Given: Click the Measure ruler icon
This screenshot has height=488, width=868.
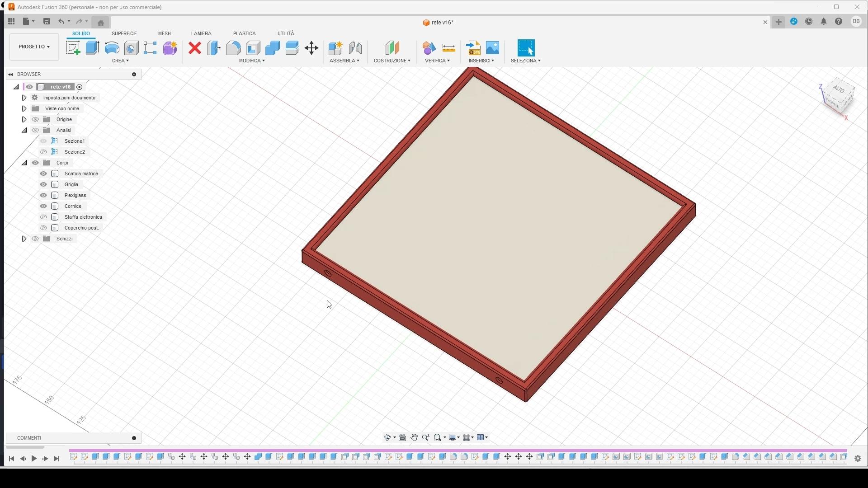Looking at the screenshot, I should 448,48.
